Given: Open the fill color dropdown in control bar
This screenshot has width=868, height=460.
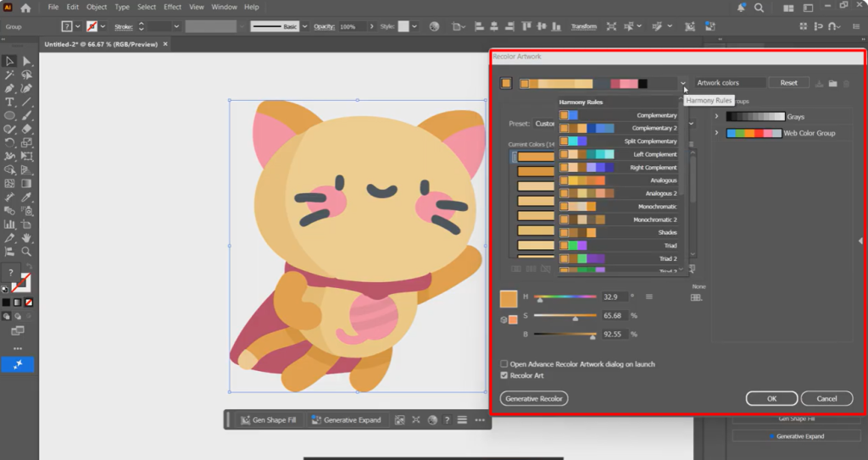Looking at the screenshot, I should (x=77, y=26).
